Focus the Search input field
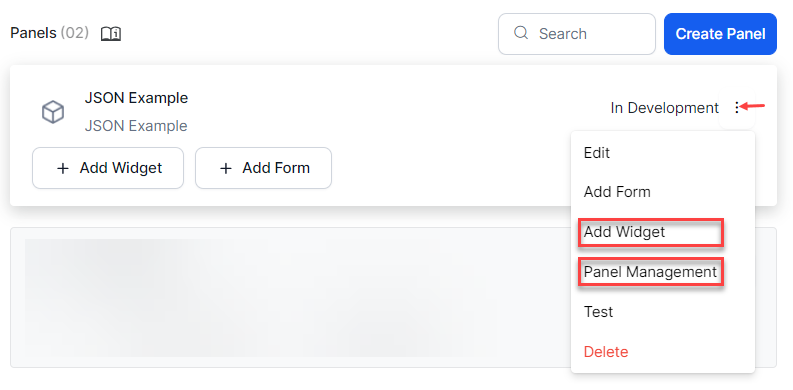 coord(577,34)
